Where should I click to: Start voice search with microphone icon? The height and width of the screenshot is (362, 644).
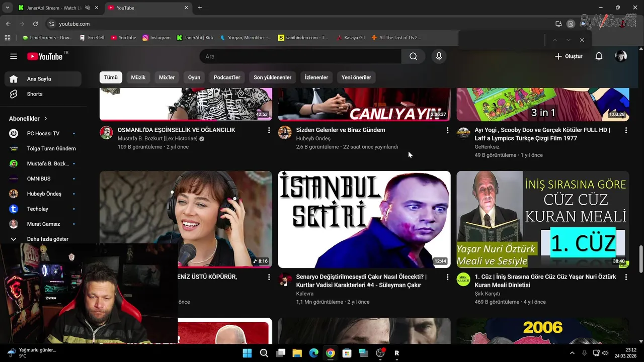coord(439,56)
